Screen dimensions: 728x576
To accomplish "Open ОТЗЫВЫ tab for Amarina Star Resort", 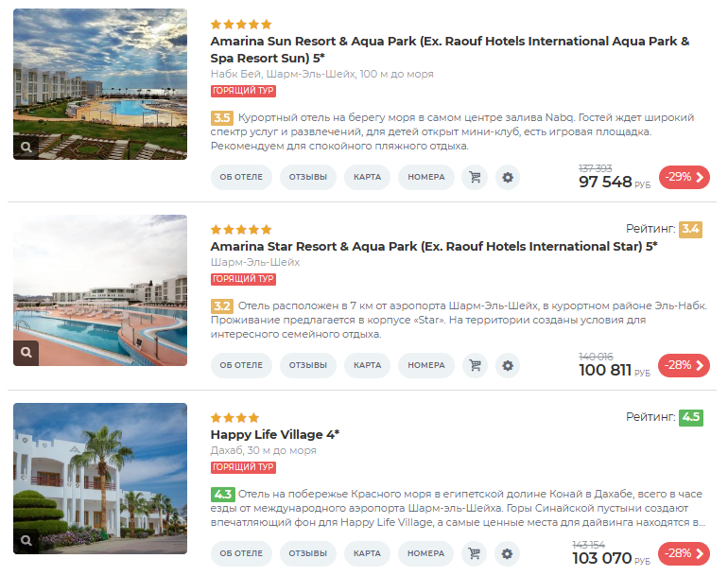I will 308,365.
